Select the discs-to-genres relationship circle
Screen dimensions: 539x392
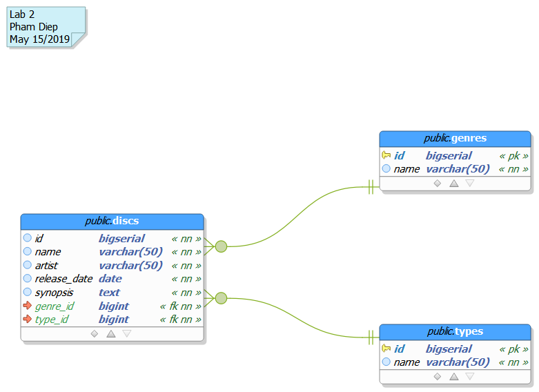tap(221, 246)
